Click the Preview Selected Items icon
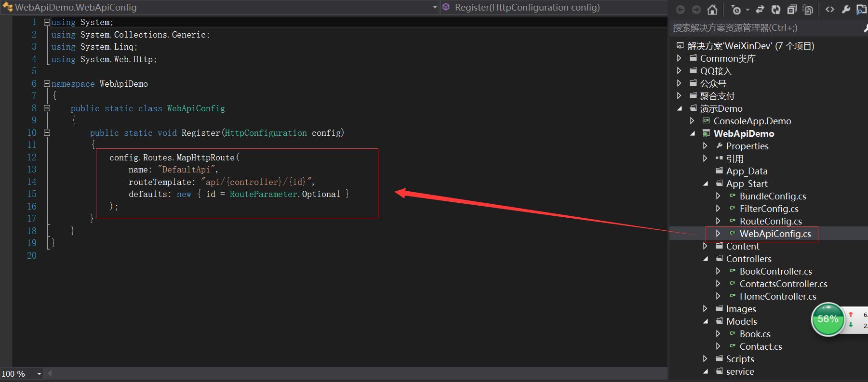Screen dimensions: 868x382 [862, 9]
